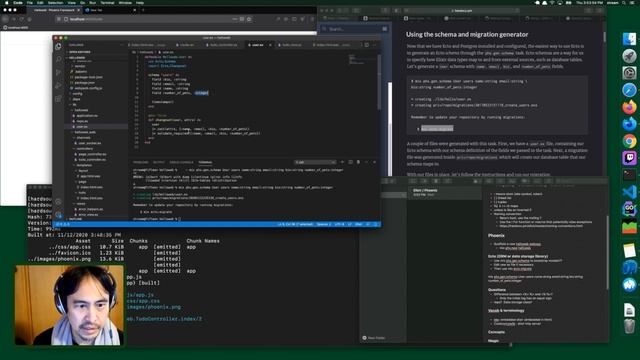Open the terminal selector dropdown '2: zsh'

click(315, 162)
